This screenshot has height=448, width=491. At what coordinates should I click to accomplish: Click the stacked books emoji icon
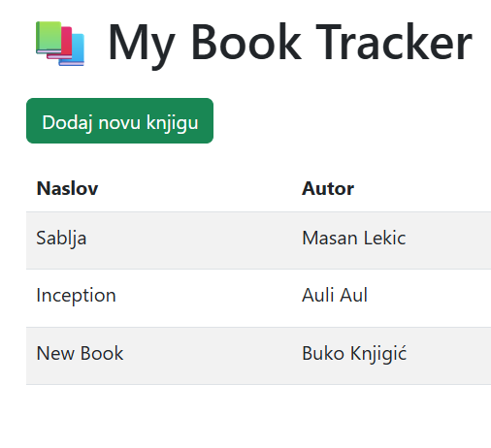(x=60, y=44)
